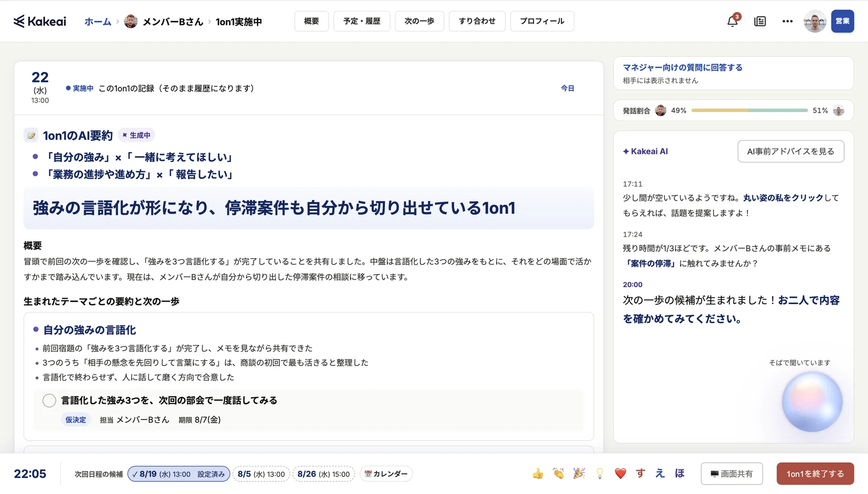The width and height of the screenshot is (868, 494).
Task: Open the 予定・履歴 tab
Action: tap(362, 21)
